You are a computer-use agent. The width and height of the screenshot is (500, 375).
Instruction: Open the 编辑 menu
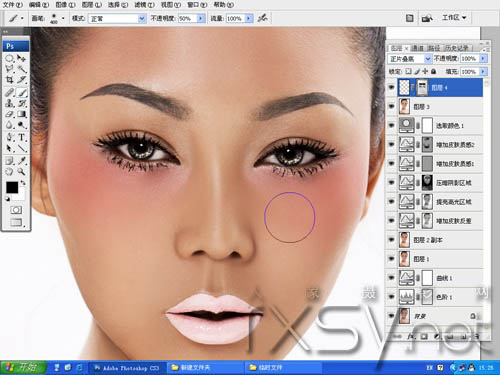point(39,5)
